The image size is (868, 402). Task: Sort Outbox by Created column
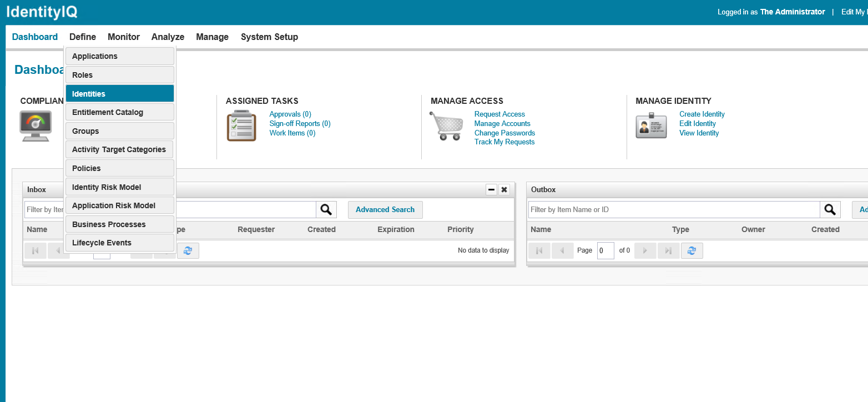[x=825, y=229]
